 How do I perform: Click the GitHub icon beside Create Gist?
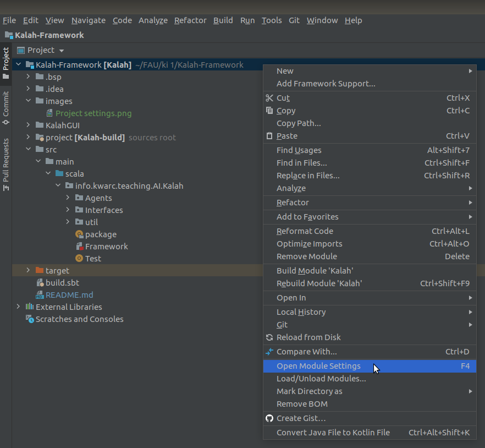tap(269, 418)
